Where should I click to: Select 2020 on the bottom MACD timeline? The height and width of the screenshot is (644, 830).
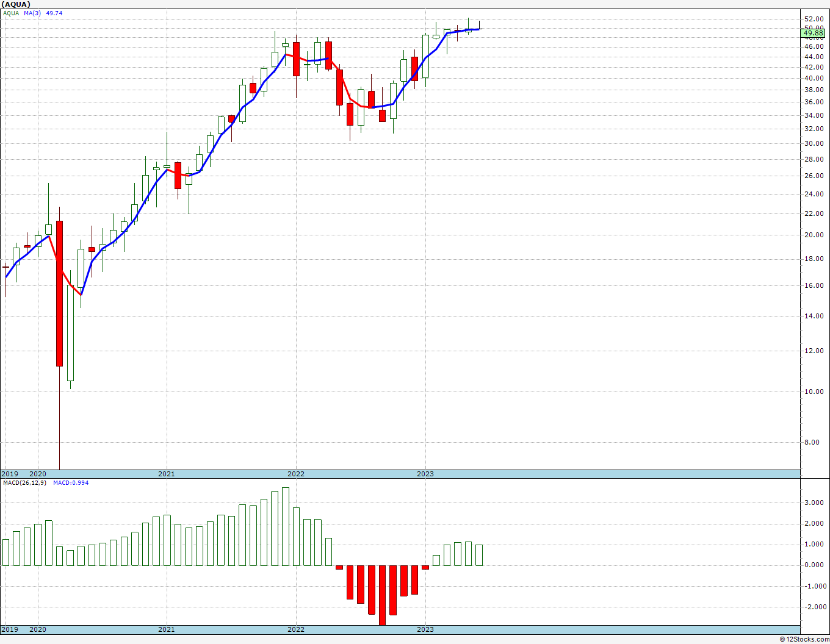38,629
